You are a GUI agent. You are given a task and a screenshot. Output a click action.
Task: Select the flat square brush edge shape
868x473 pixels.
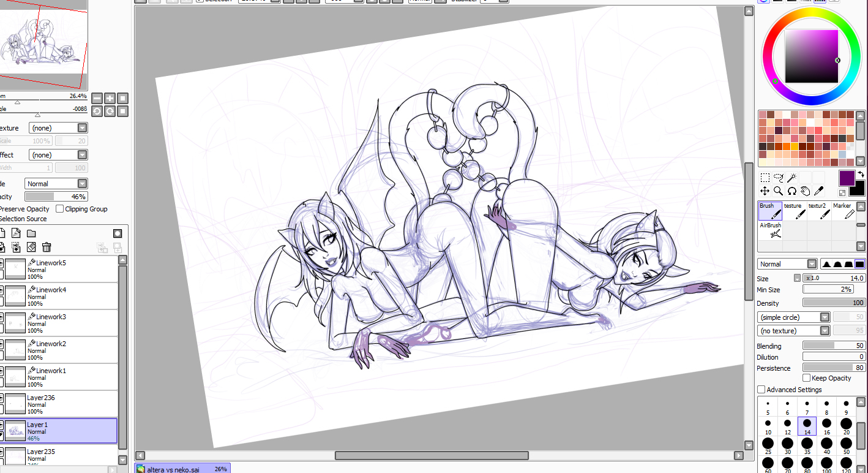(859, 264)
